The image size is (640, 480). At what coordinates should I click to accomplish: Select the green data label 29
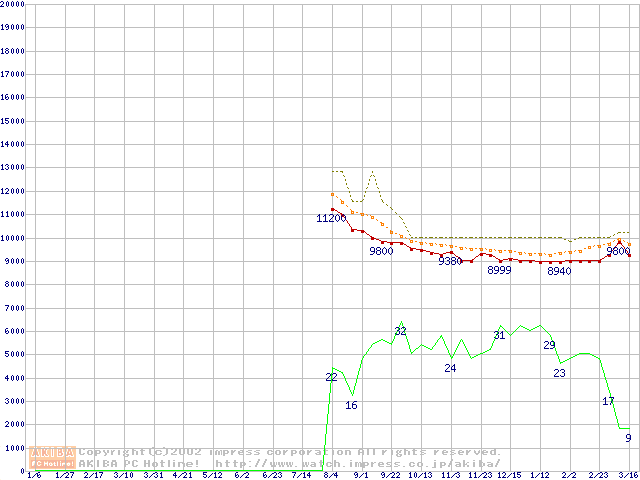click(549, 345)
